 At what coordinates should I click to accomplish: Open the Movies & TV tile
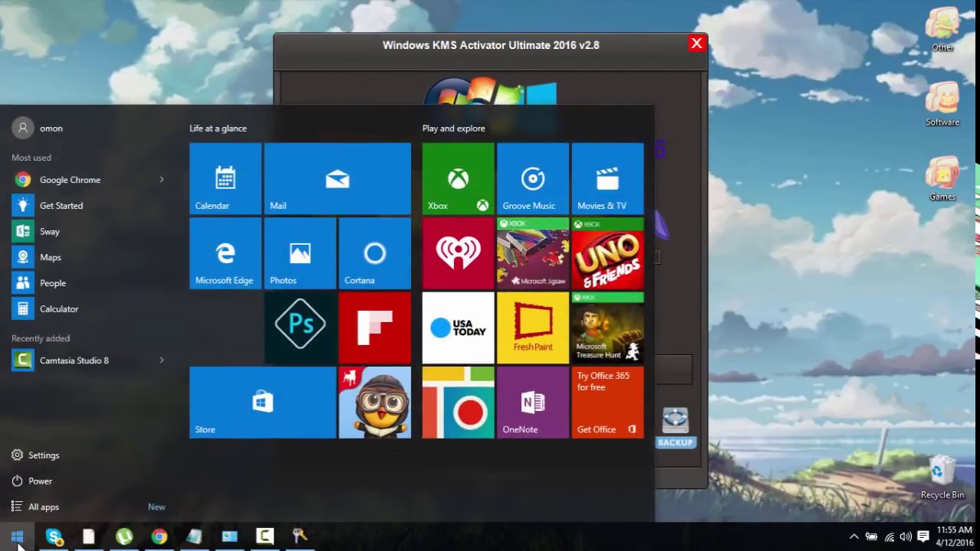608,178
